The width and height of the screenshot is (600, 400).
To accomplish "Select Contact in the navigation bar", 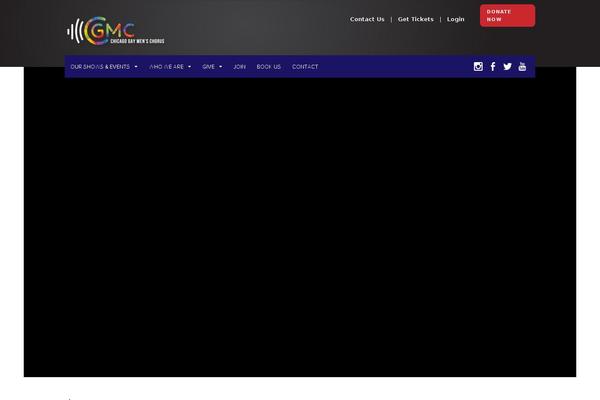I will [x=305, y=67].
